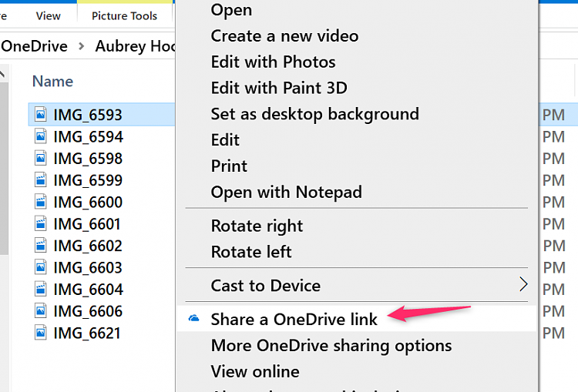The image size is (578, 392).
Task: Click the IMG_6601 file icon
Action: coord(40,224)
